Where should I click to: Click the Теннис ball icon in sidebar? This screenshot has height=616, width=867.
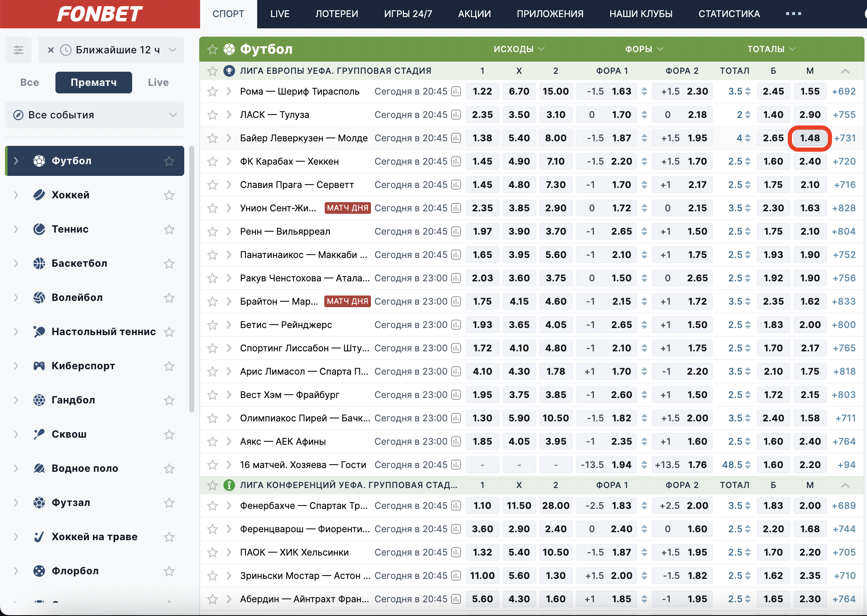pyautogui.click(x=39, y=229)
